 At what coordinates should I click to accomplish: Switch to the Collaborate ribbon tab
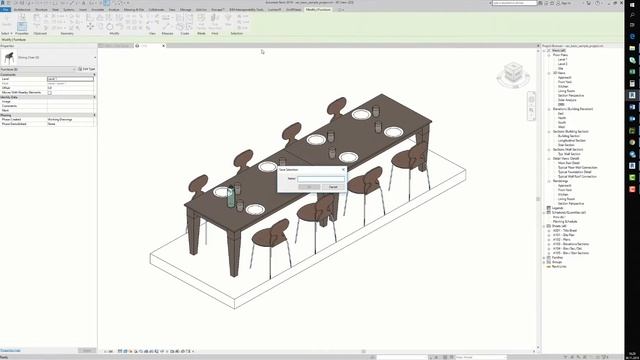coord(156,9)
